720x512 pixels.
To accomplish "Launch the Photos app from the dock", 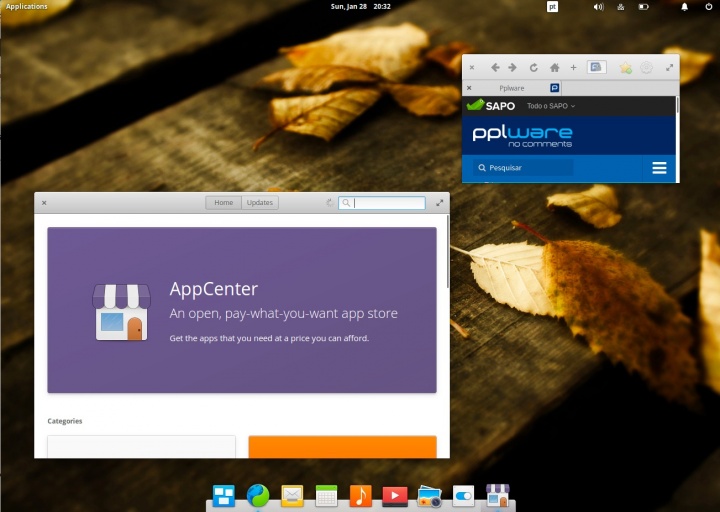I will [430, 496].
